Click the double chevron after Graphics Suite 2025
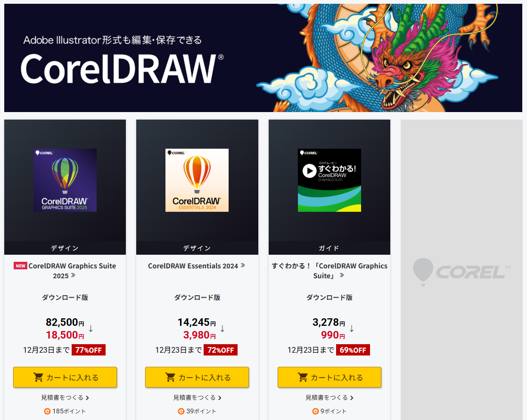 (73, 275)
